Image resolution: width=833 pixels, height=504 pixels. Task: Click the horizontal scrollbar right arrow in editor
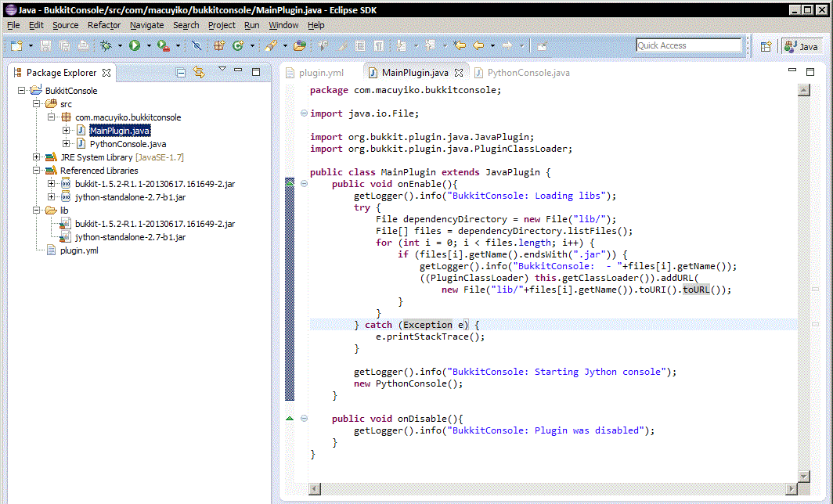792,488
